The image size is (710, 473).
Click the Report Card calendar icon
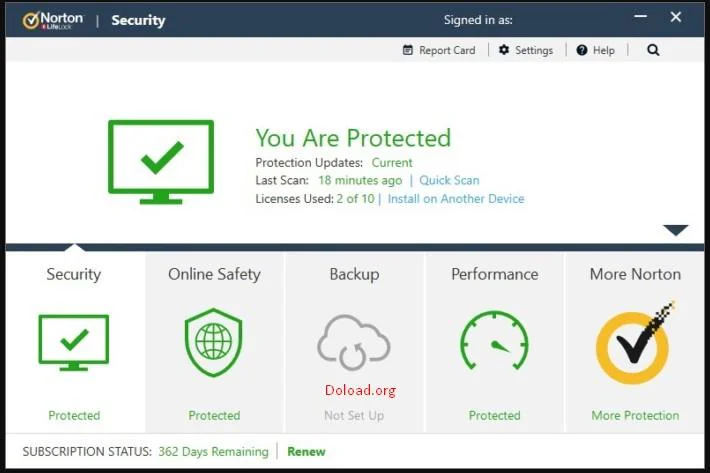coord(408,50)
